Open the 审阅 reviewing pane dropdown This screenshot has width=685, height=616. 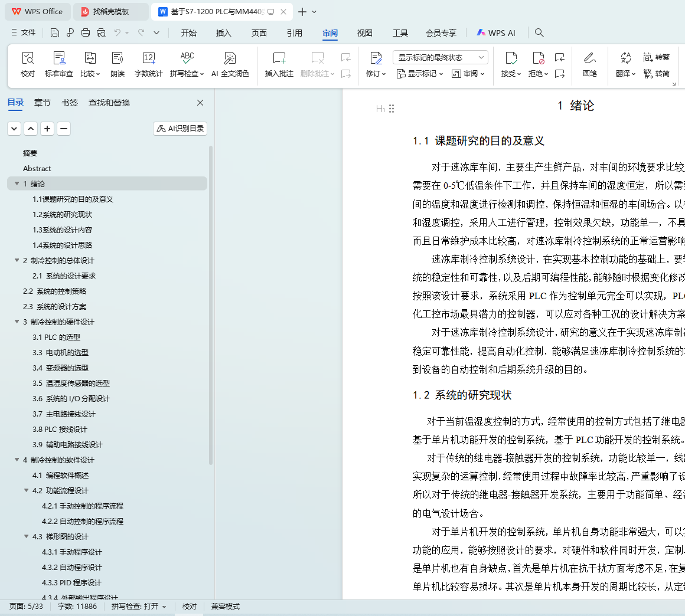click(x=468, y=74)
